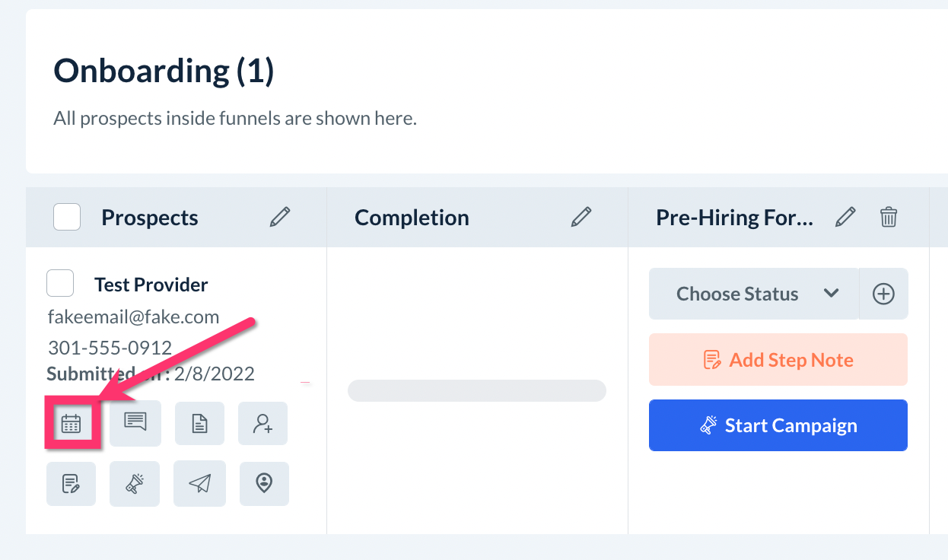Edit the Completion column with pencil icon
This screenshot has width=948, height=560.
click(581, 218)
